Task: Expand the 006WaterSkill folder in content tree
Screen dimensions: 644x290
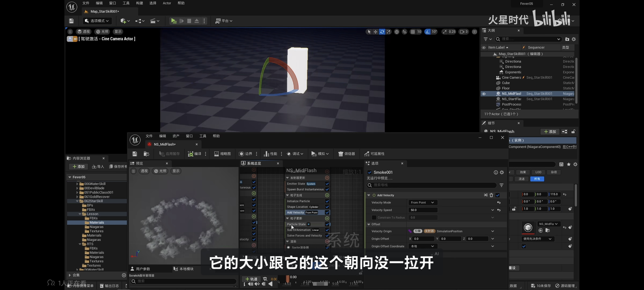Action: coord(77,184)
